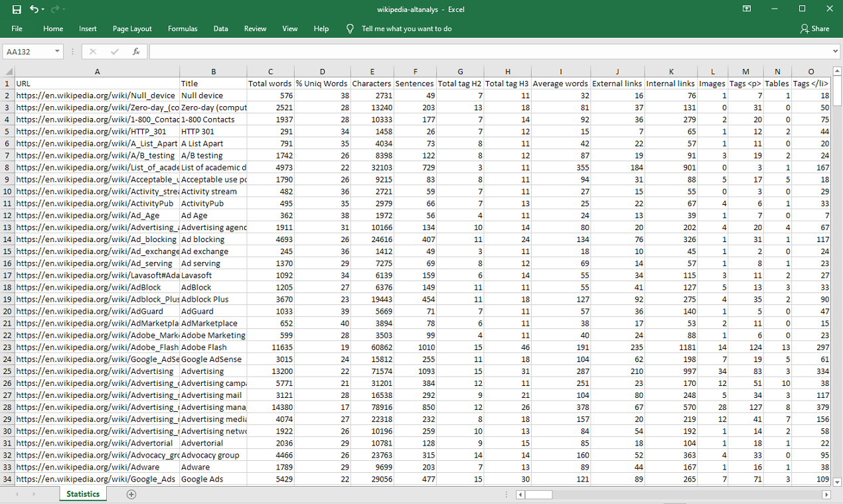The width and height of the screenshot is (843, 504).
Task: Switch to the Formulas tab
Action: pyautogui.click(x=183, y=29)
